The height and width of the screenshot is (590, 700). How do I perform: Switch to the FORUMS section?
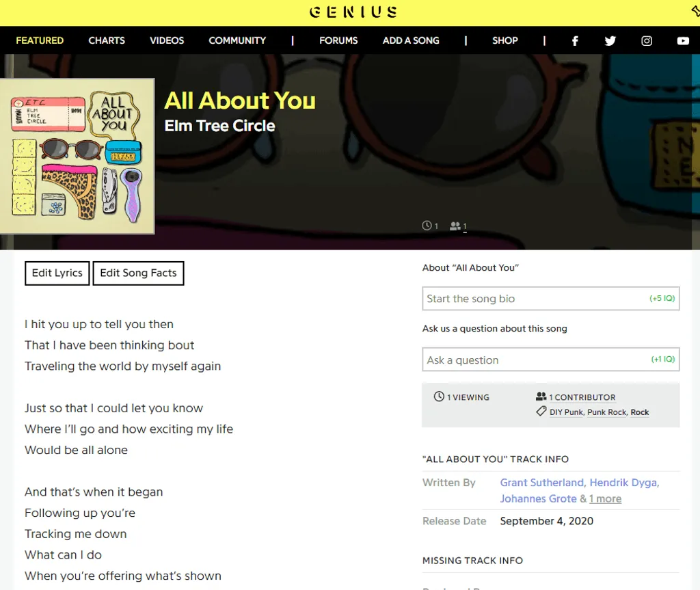338,40
